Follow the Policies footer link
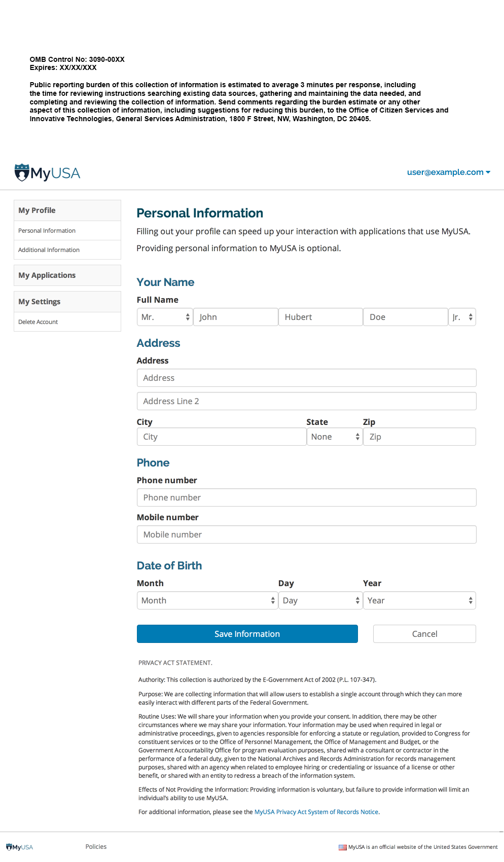The height and width of the screenshot is (862, 504). click(x=96, y=847)
